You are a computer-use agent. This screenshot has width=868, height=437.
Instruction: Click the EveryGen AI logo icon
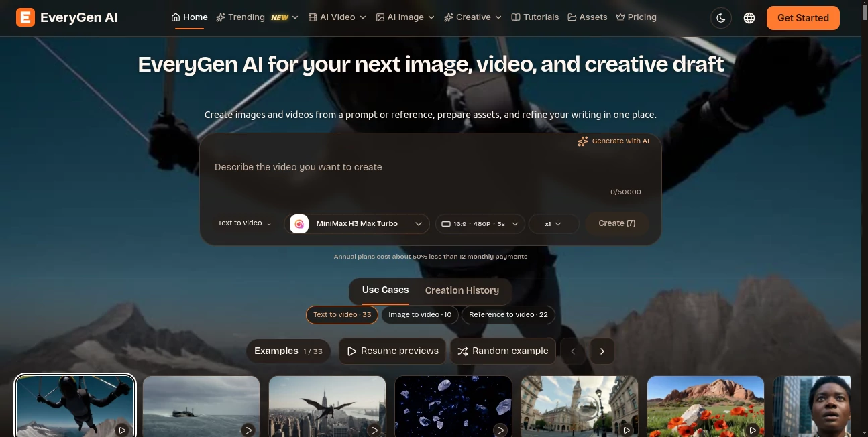pyautogui.click(x=25, y=17)
